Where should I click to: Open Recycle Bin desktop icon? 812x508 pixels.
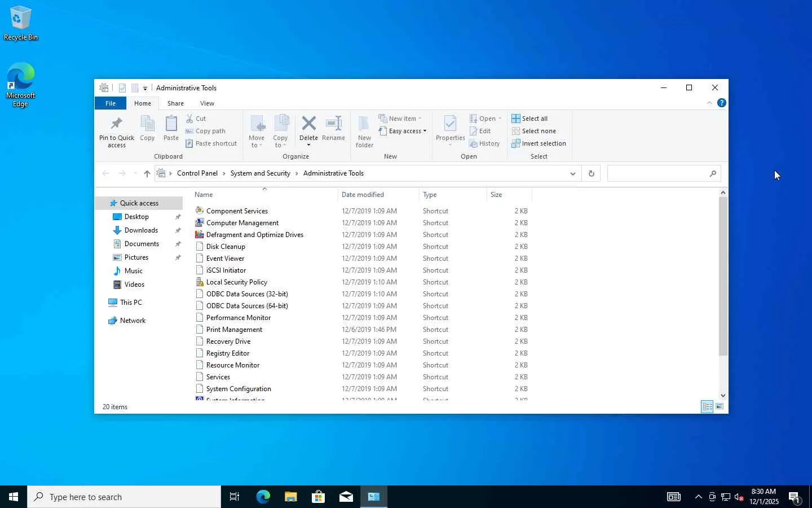pos(20,23)
